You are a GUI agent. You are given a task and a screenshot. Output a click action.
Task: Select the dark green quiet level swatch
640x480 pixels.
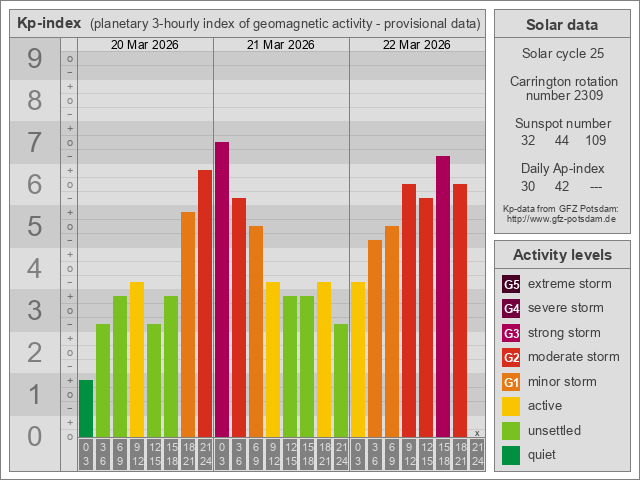(511, 455)
